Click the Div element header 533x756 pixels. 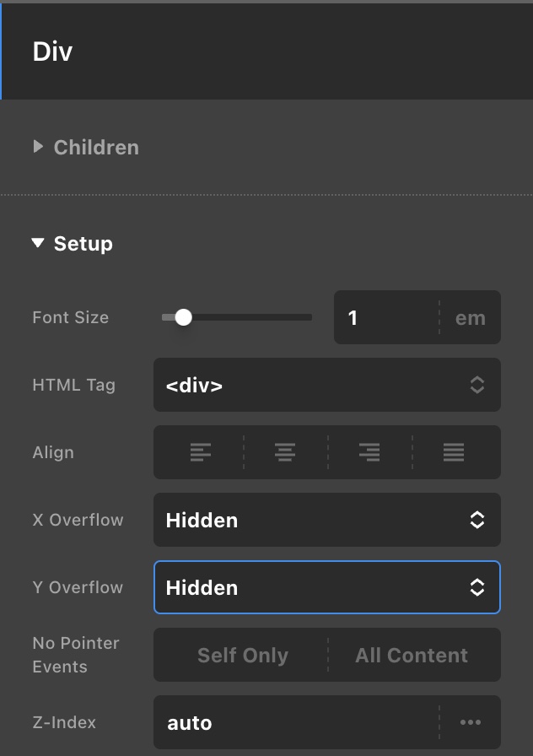click(x=53, y=51)
